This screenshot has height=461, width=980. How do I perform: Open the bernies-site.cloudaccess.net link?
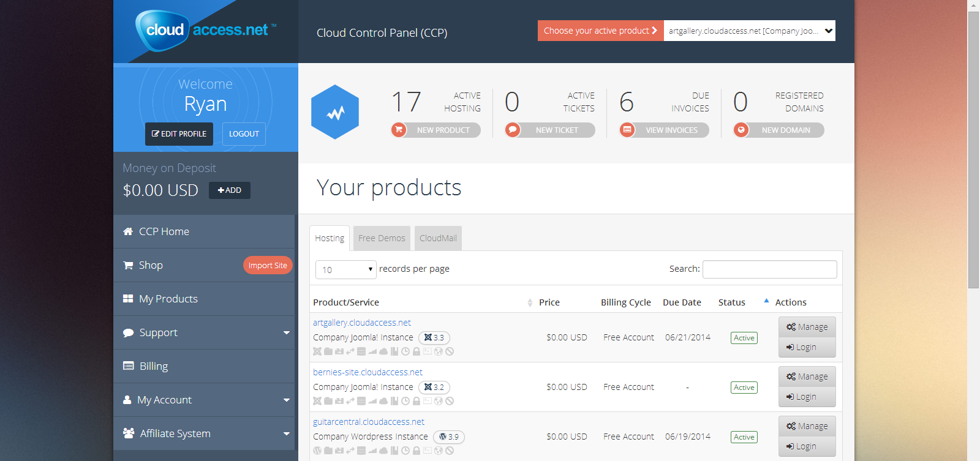coord(367,372)
